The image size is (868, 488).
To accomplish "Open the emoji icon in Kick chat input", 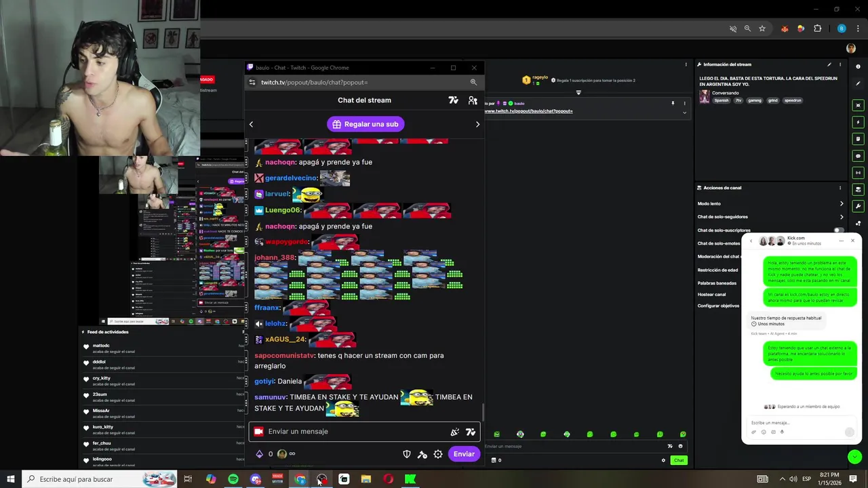I will [680, 446].
